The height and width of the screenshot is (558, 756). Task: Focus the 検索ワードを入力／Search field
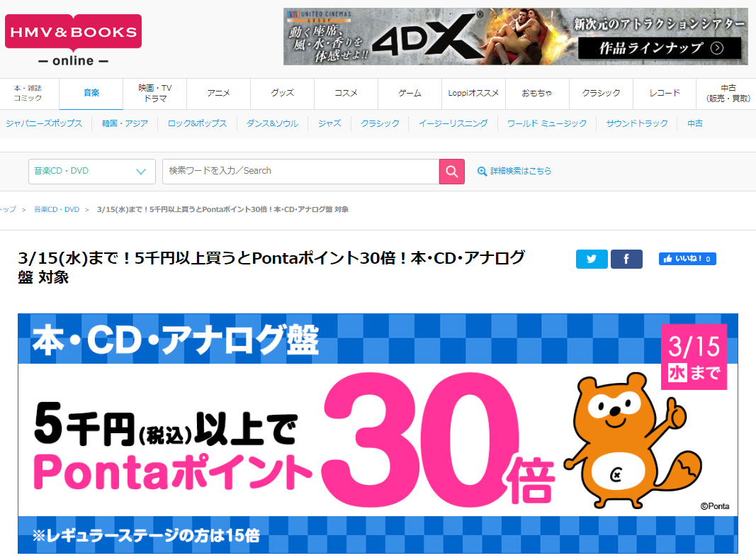pos(301,171)
